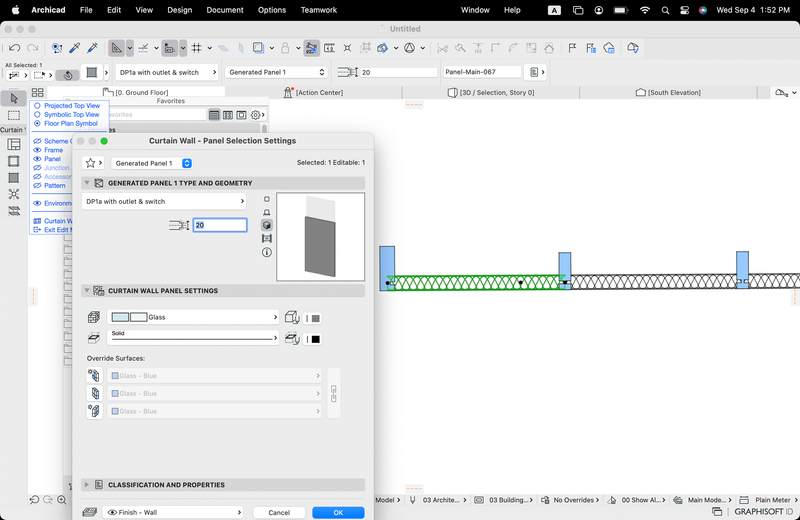Click the Panel-Main-067 ID field
Viewport: 800px width, 520px height.
coord(482,72)
